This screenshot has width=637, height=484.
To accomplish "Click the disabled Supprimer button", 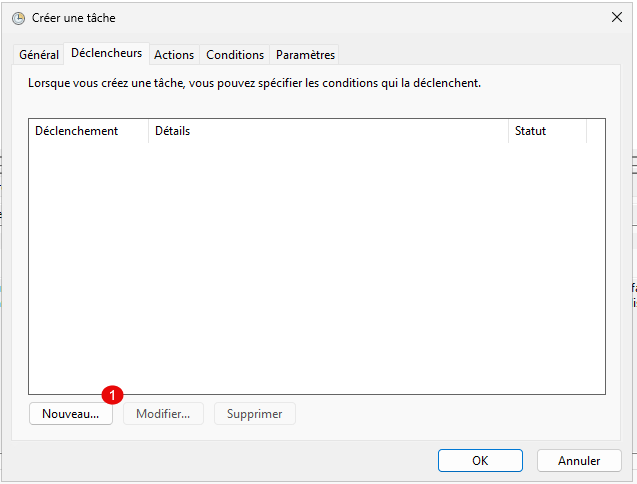I will pyautogui.click(x=255, y=414).
